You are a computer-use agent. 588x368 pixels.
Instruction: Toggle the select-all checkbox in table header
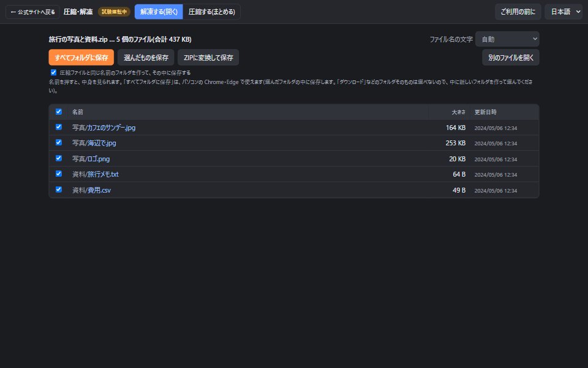59,112
